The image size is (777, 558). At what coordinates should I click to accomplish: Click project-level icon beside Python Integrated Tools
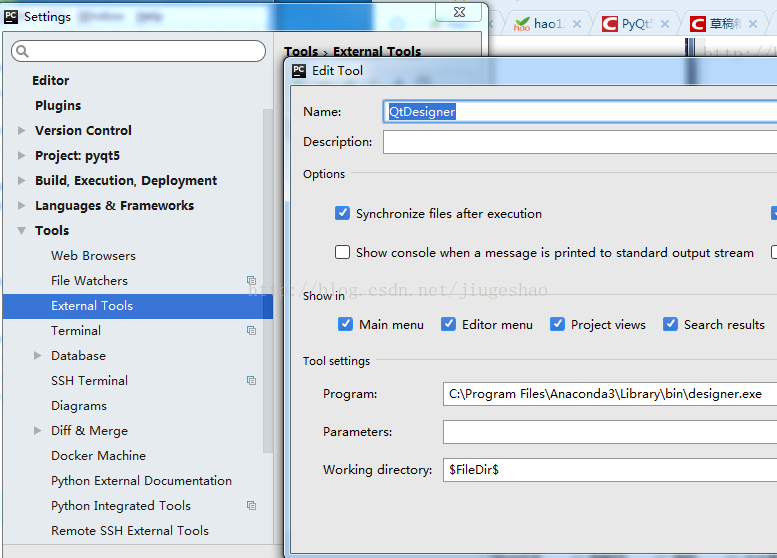click(x=251, y=505)
